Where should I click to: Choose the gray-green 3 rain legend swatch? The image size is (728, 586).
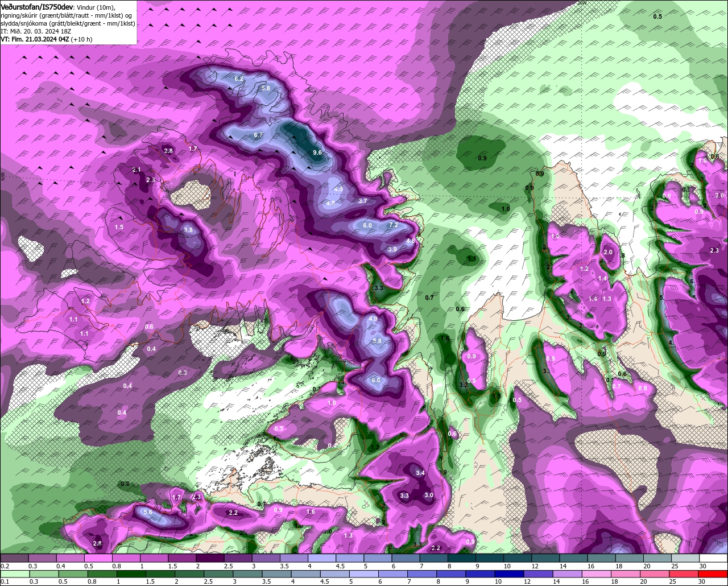point(247,573)
